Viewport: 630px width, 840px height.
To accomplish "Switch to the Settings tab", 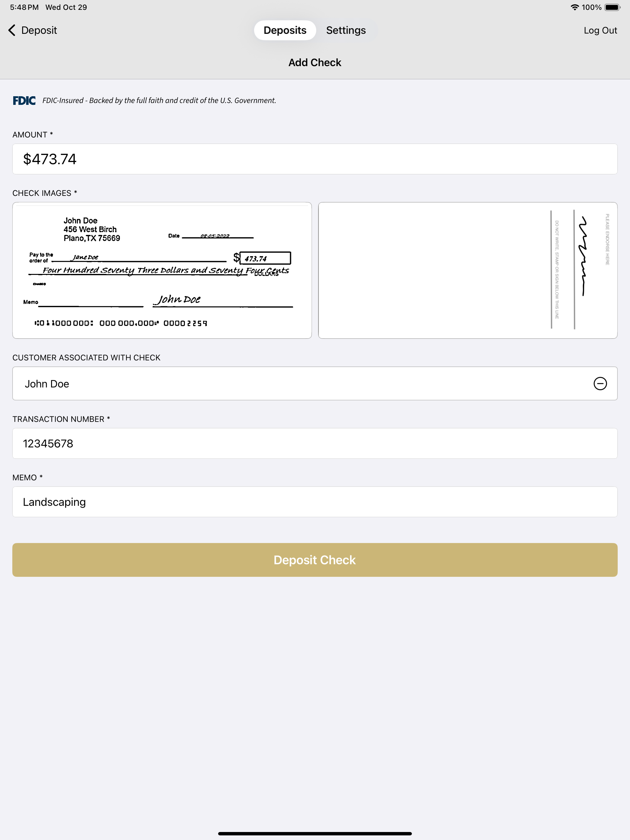I will (346, 30).
